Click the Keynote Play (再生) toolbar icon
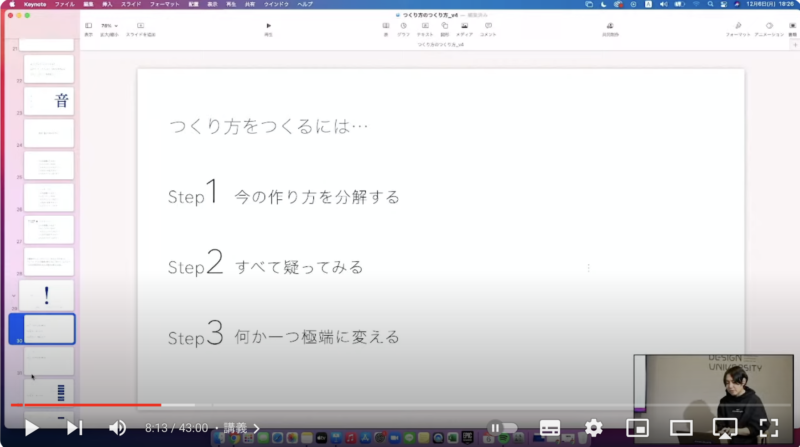 [x=268, y=26]
